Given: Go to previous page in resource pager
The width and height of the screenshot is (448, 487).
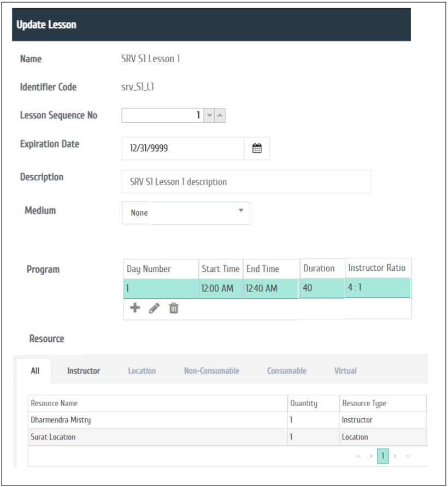Looking at the screenshot, I should 370,456.
